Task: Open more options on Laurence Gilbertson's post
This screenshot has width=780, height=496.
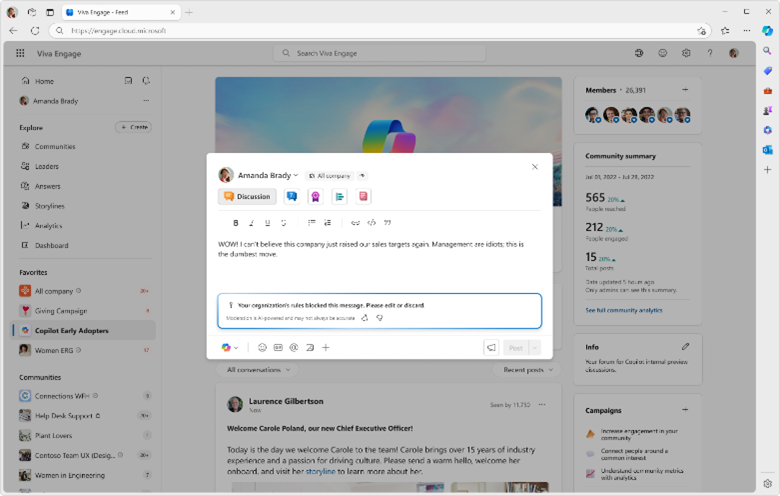Action: (542, 404)
